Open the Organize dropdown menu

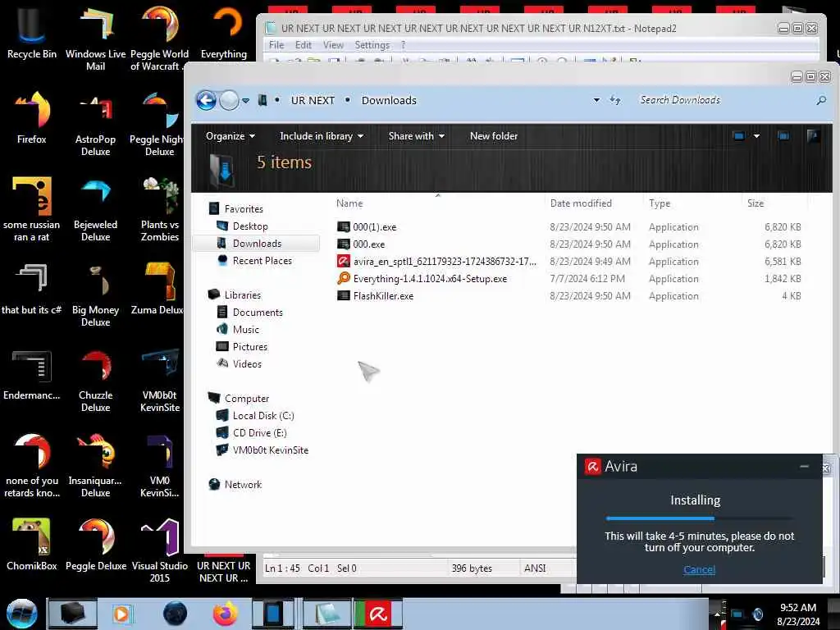[231, 136]
